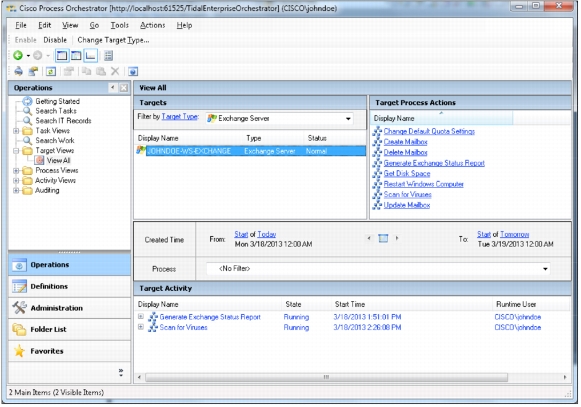Open the Go menu
This screenshot has height=407, width=581.
pos(94,25)
